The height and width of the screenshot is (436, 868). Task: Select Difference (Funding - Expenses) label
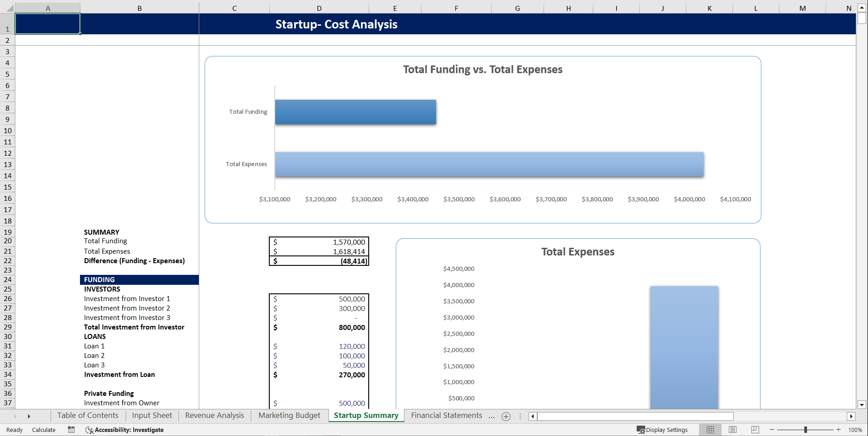point(134,261)
